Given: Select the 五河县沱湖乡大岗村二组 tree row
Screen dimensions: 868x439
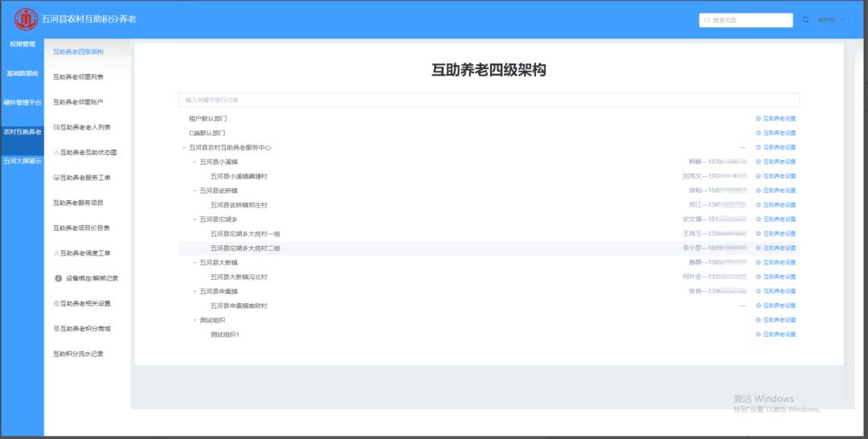Looking at the screenshot, I should pyautogui.click(x=489, y=248).
